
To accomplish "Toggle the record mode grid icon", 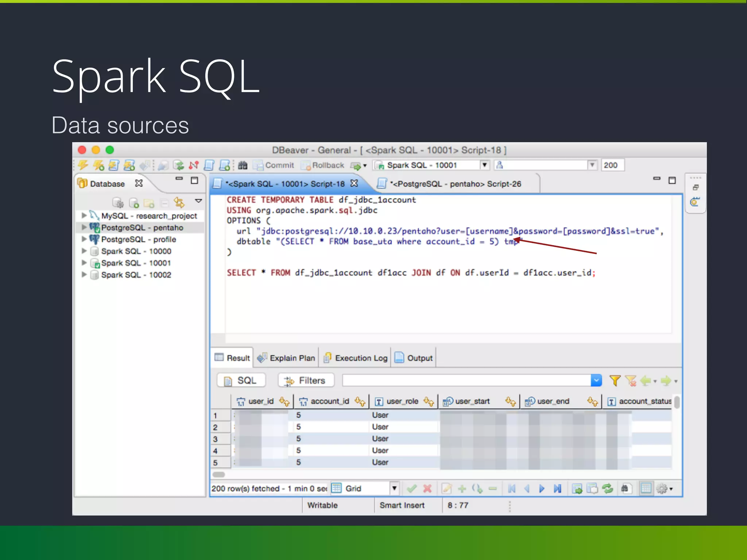I will click(x=646, y=488).
